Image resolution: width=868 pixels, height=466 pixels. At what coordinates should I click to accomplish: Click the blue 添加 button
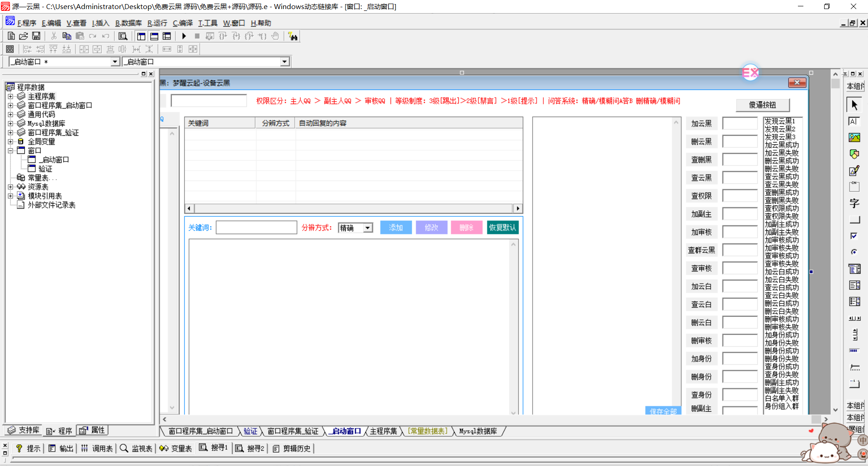coord(396,228)
